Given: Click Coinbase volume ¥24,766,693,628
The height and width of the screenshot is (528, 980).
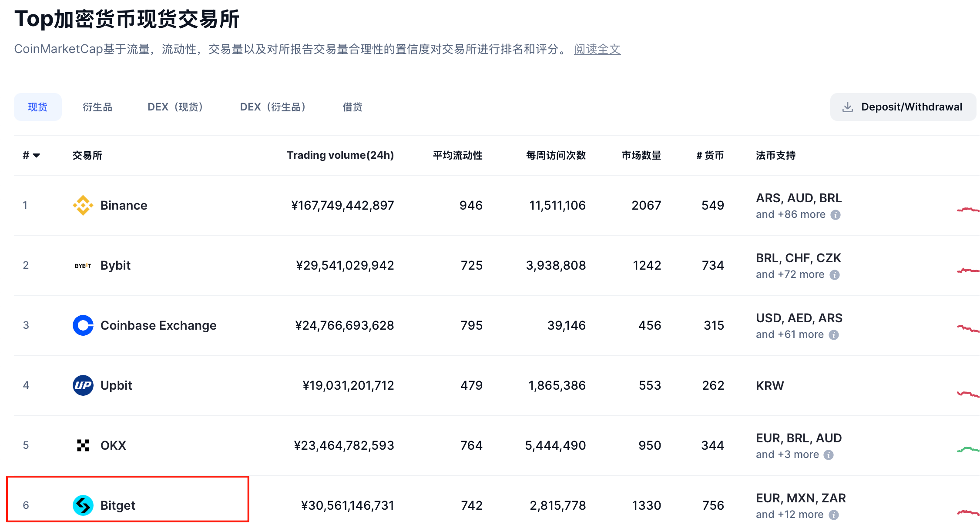Looking at the screenshot, I should [x=345, y=325].
